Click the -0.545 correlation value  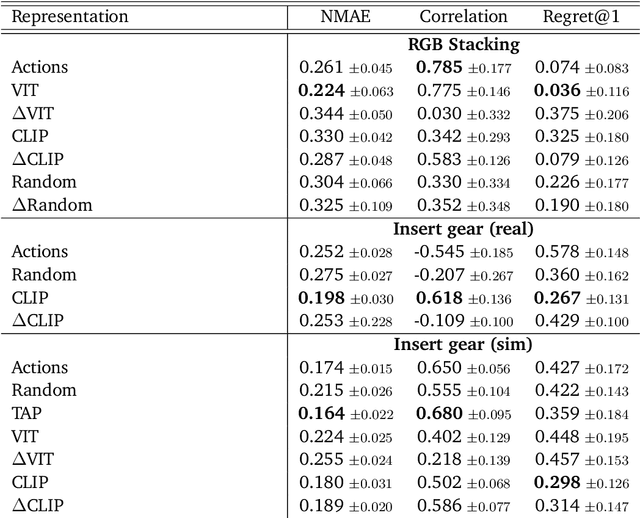pos(436,251)
